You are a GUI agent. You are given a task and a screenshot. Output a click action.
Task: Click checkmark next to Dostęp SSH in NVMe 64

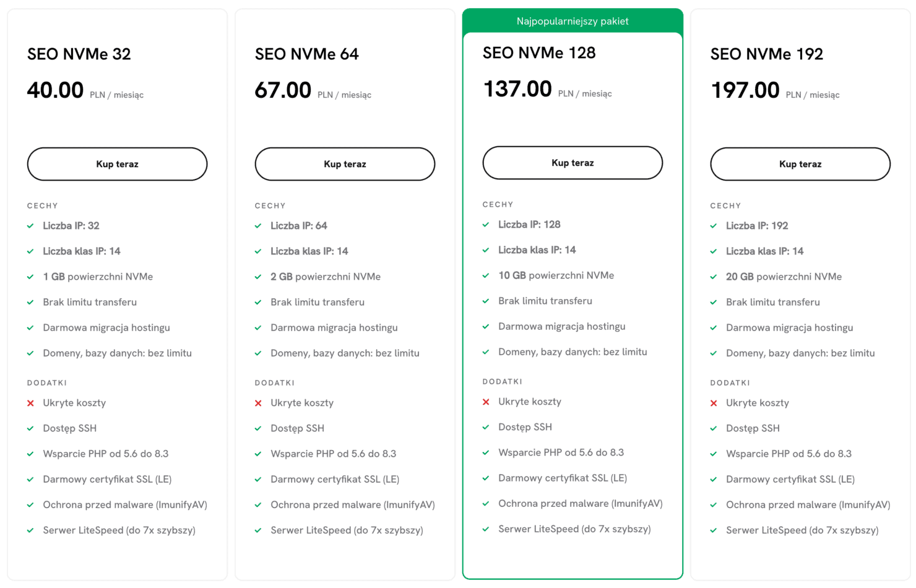point(258,428)
